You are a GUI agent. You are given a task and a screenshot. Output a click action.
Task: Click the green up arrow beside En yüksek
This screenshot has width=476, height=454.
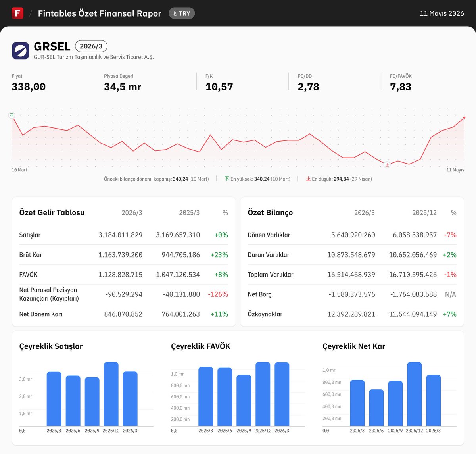[227, 179]
